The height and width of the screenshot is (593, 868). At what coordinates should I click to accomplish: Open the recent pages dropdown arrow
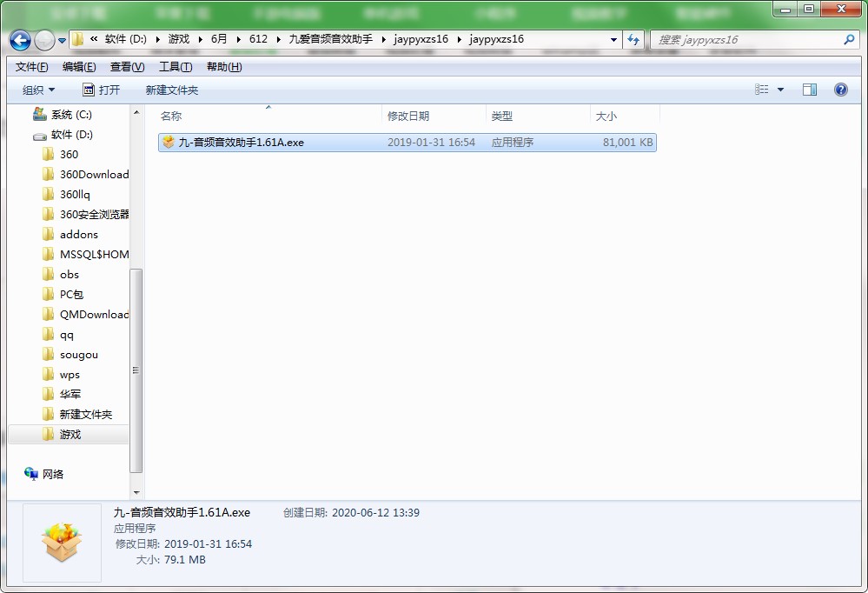click(62, 41)
